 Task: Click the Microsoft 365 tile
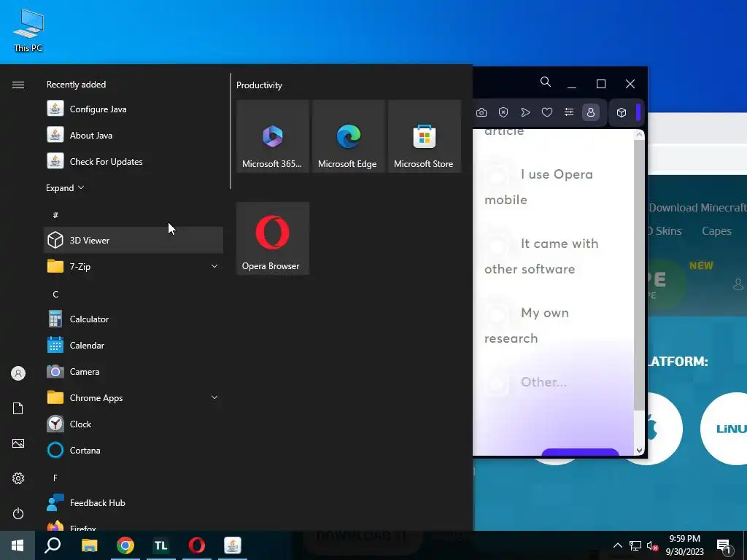273,136
